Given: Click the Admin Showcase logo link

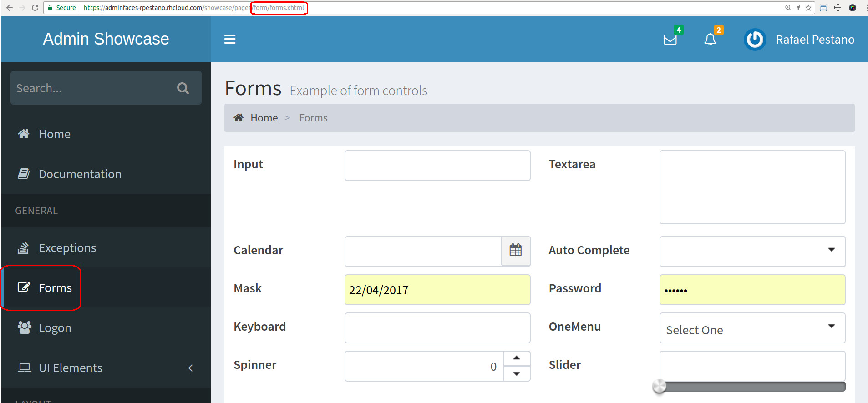Looking at the screenshot, I should (106, 39).
